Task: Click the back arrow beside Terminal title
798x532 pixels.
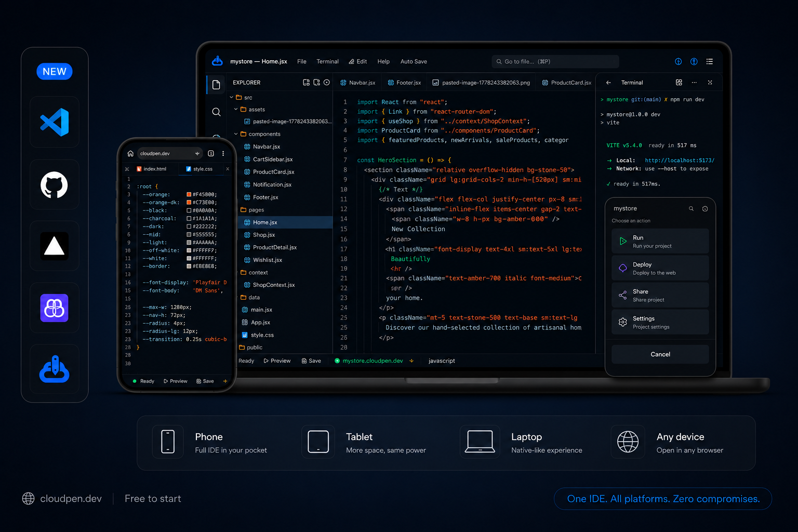Action: coord(609,83)
